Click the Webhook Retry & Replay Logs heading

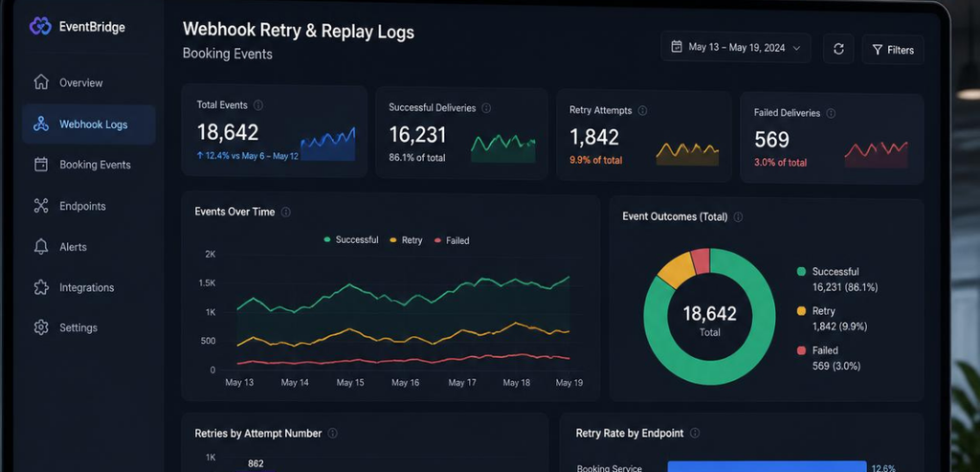(x=299, y=31)
